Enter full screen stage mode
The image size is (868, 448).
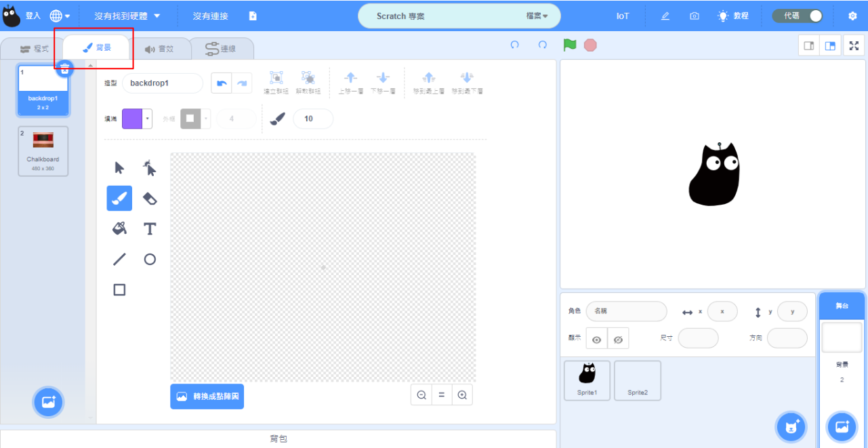tap(854, 45)
